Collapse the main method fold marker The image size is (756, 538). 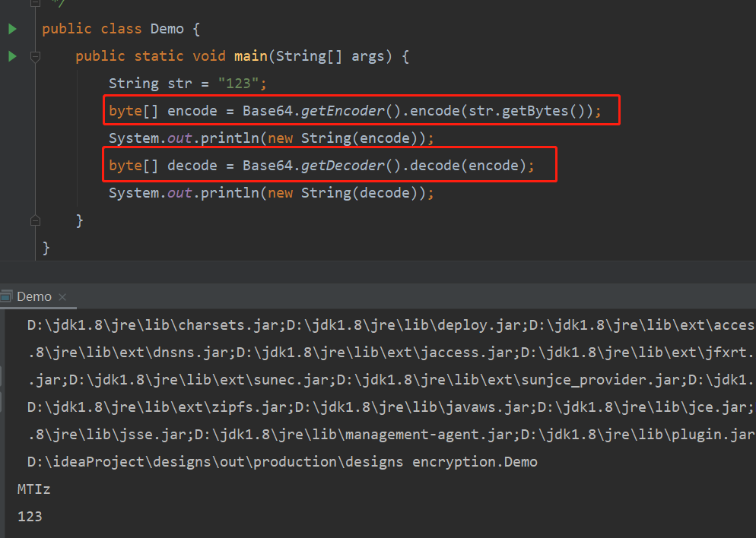pyautogui.click(x=35, y=57)
